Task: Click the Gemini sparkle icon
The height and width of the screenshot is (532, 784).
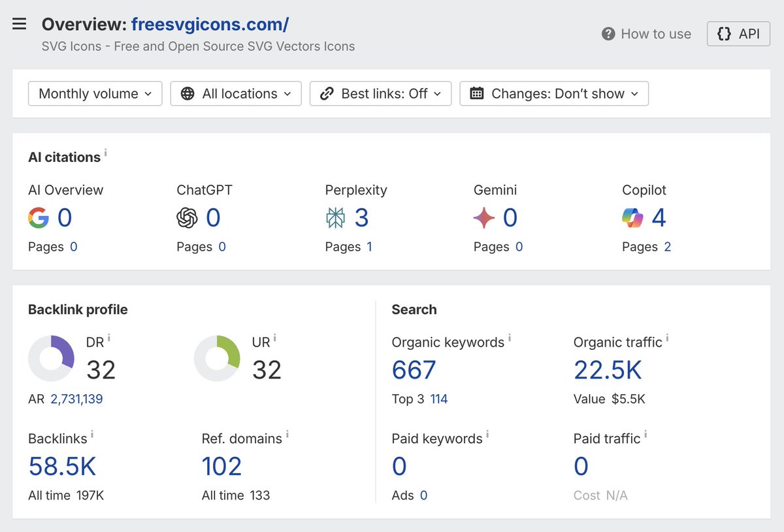Action: [484, 218]
